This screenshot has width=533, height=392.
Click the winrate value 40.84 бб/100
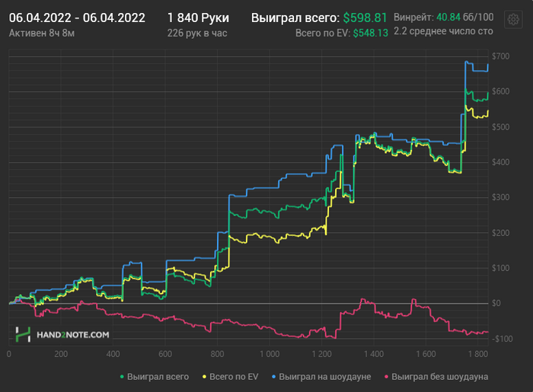(465, 17)
